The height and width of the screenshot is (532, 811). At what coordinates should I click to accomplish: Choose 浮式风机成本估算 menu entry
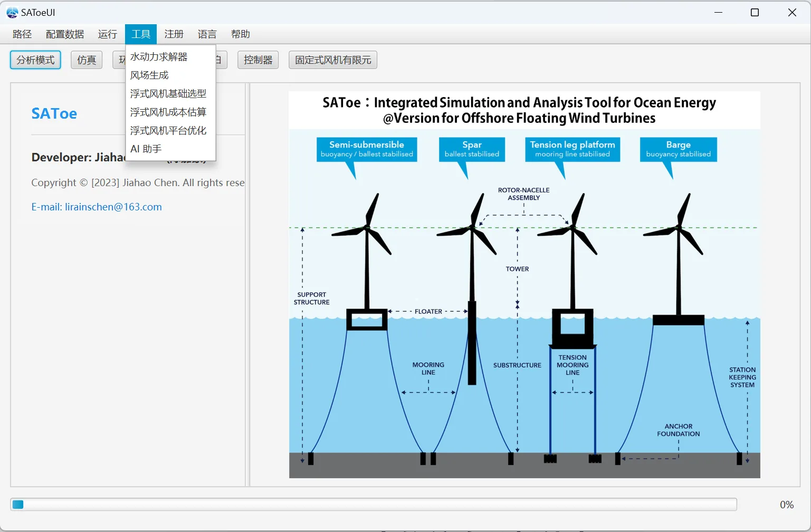pyautogui.click(x=171, y=112)
